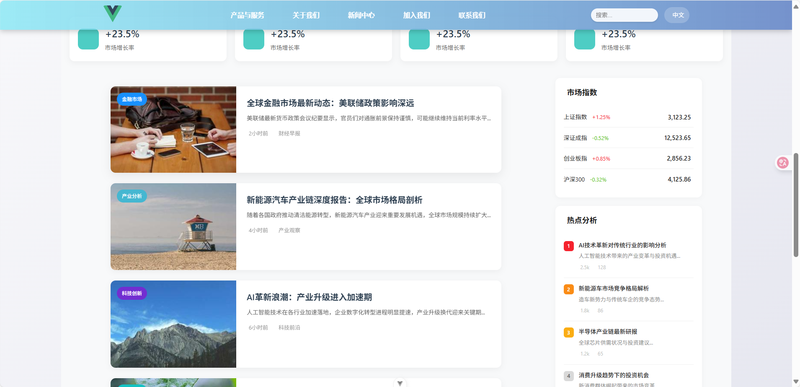This screenshot has height=387, width=800.
Task: Select 联系我们 in the header nav
Action: click(x=471, y=15)
